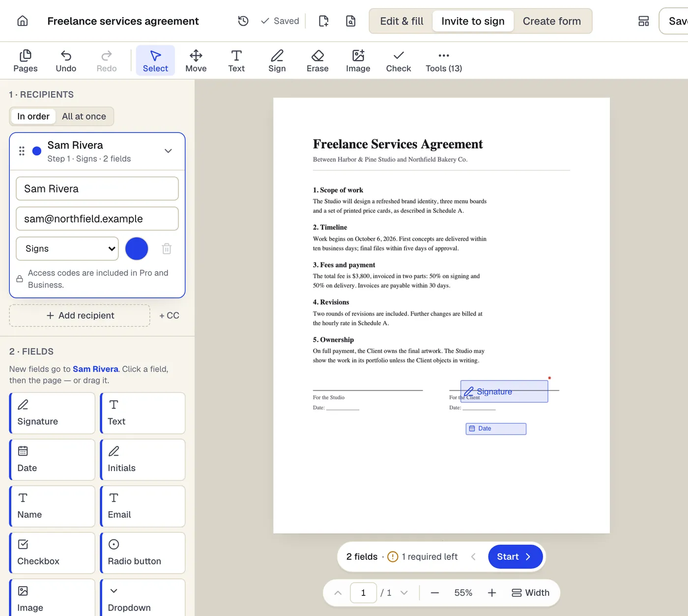Viewport: 688px width, 616px height.
Task: Click the Sam Rivera link in Fields
Action: point(95,369)
